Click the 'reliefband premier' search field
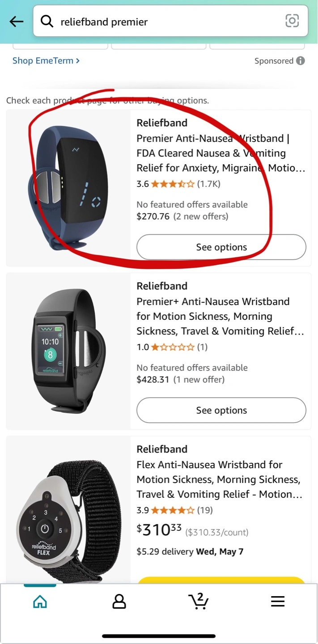Screen dimensions: 318x644 (x=170, y=21)
